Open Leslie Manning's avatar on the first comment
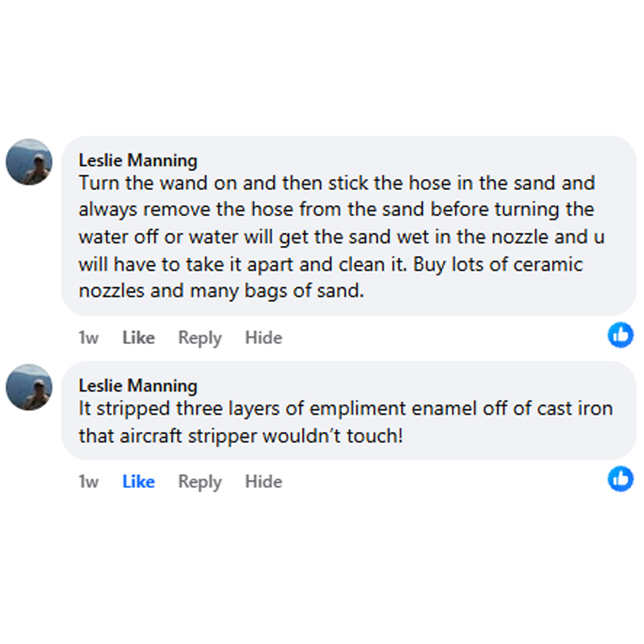Viewport: 644px width, 644px height. click(29, 162)
